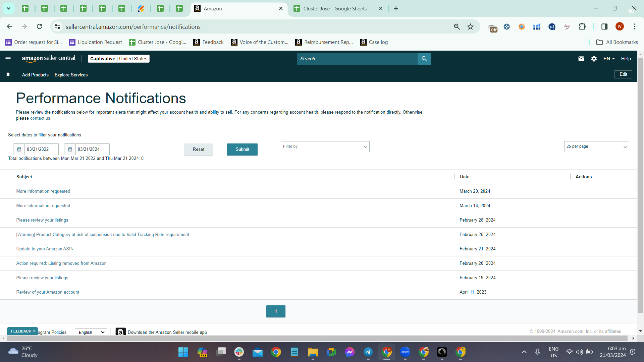Click the Submit button
The height and width of the screenshot is (362, 644).
(242, 149)
